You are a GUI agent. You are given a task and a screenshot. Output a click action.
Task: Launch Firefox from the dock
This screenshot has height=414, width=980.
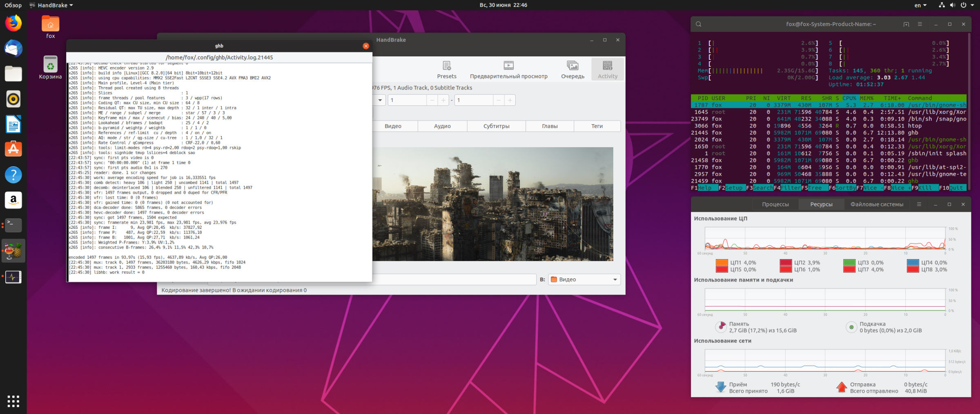pyautogui.click(x=13, y=23)
